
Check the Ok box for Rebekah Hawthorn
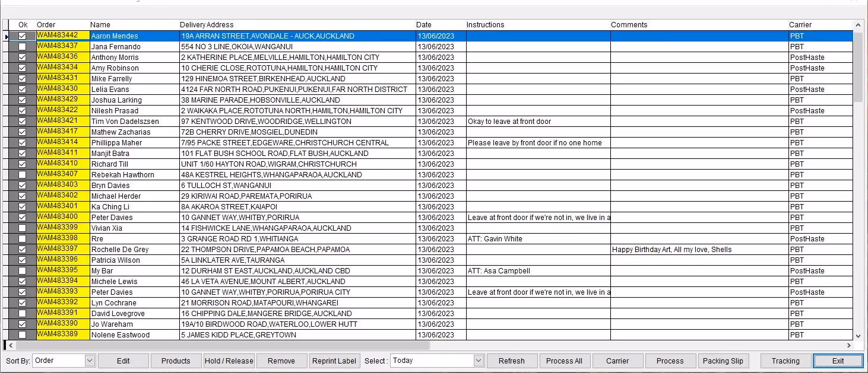point(22,174)
